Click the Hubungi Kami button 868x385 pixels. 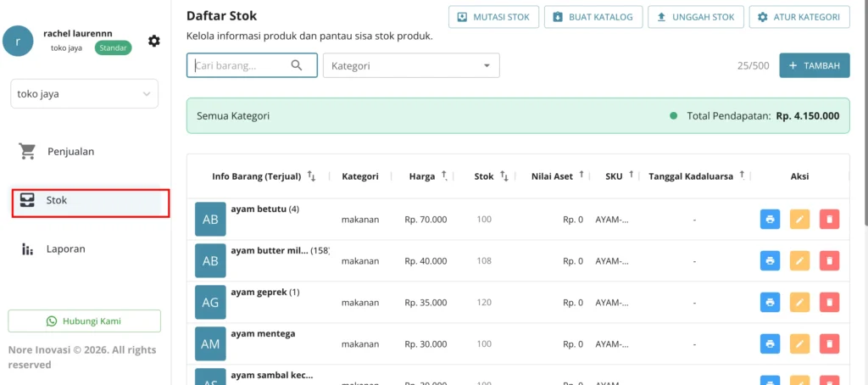pyautogui.click(x=84, y=321)
